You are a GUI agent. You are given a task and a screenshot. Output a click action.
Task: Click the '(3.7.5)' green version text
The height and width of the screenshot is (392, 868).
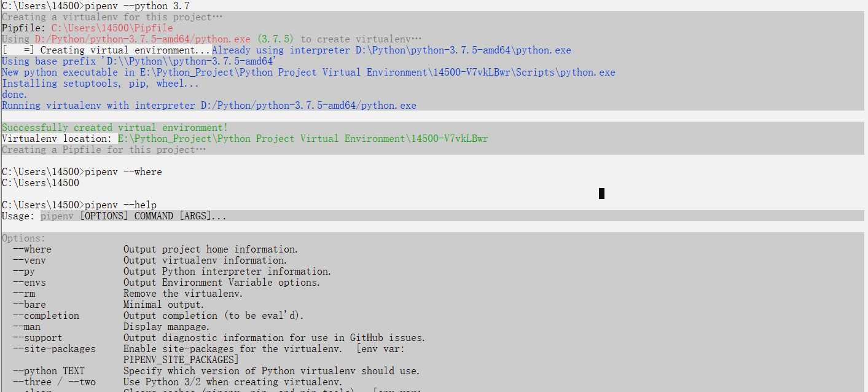(275, 39)
